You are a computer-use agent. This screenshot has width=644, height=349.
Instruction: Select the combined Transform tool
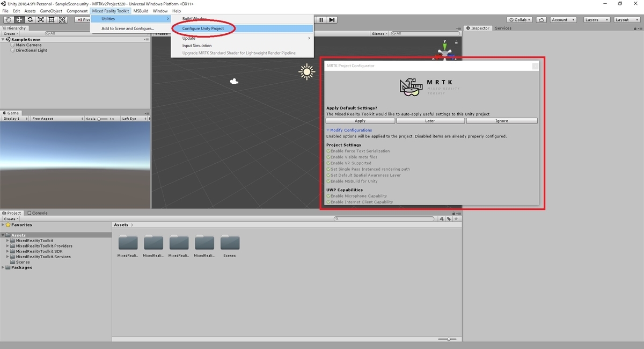[62, 20]
